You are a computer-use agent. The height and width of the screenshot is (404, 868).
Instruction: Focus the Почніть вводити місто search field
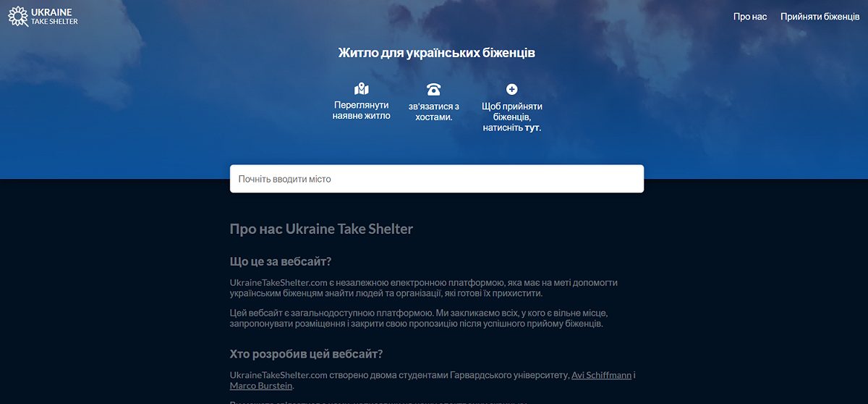(x=437, y=179)
